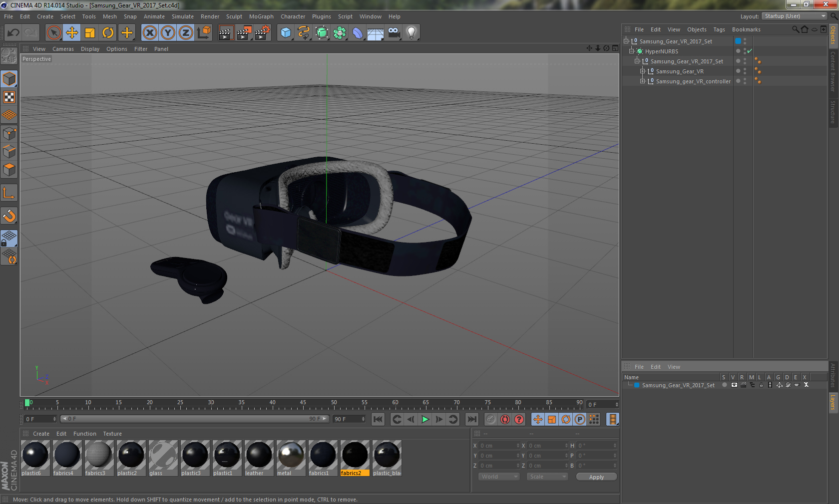Screen dimensions: 839x504
Task: Switch to Polygons mode
Action: click(9, 170)
